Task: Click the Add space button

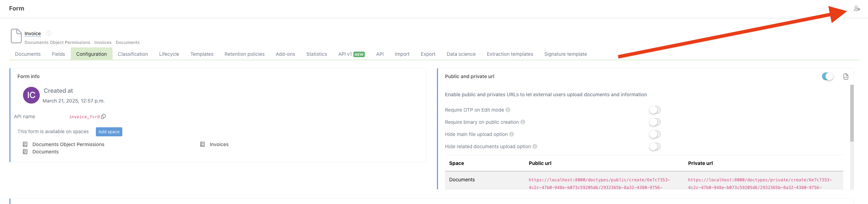Action: point(109,132)
